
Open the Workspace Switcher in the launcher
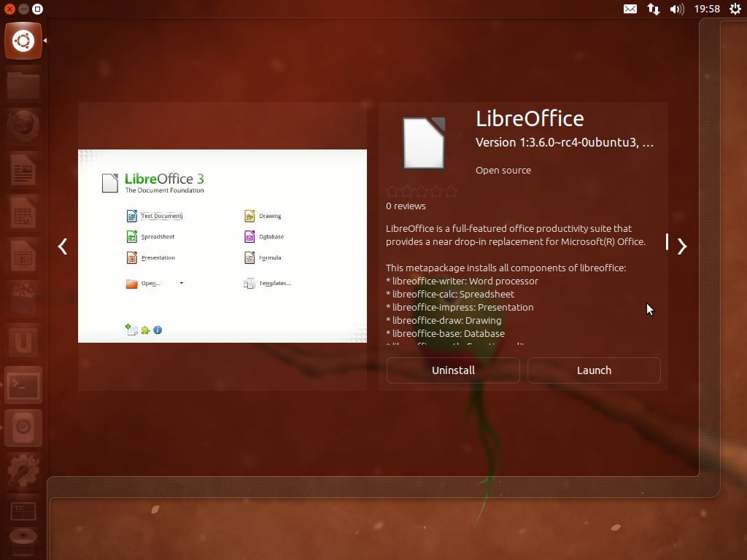(23, 511)
